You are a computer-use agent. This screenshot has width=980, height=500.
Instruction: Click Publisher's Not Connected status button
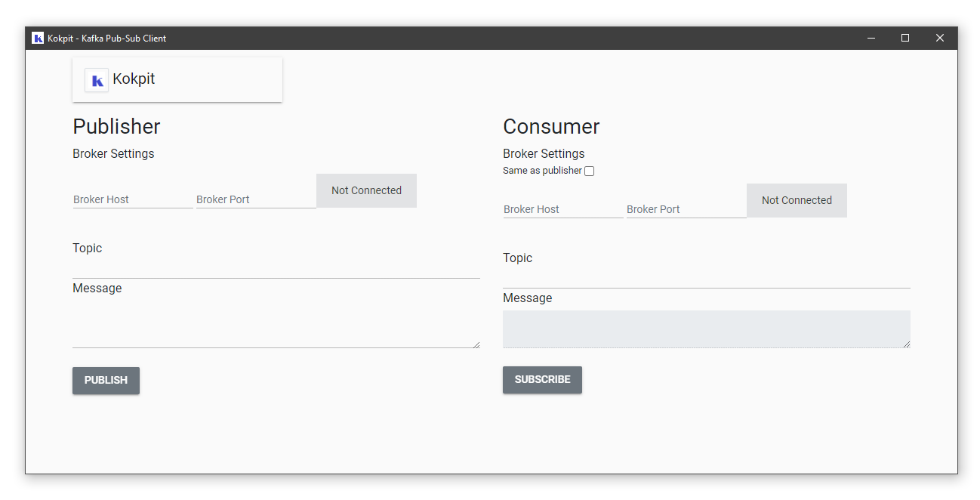click(366, 191)
